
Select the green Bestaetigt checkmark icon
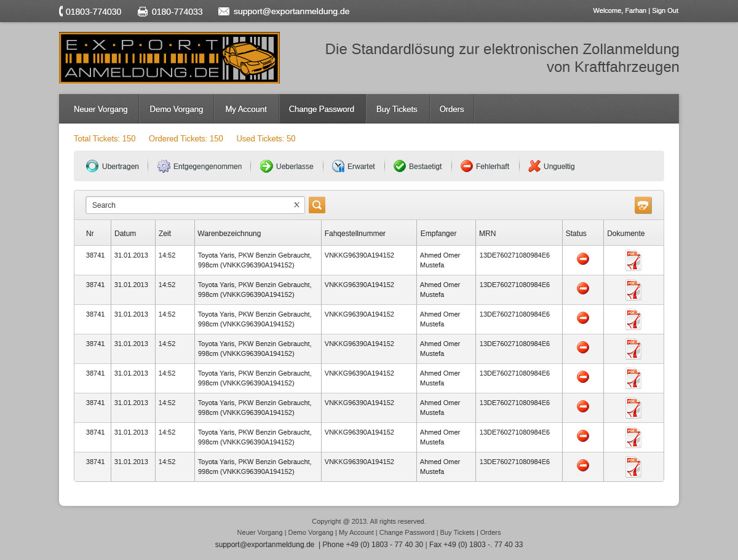tap(400, 166)
